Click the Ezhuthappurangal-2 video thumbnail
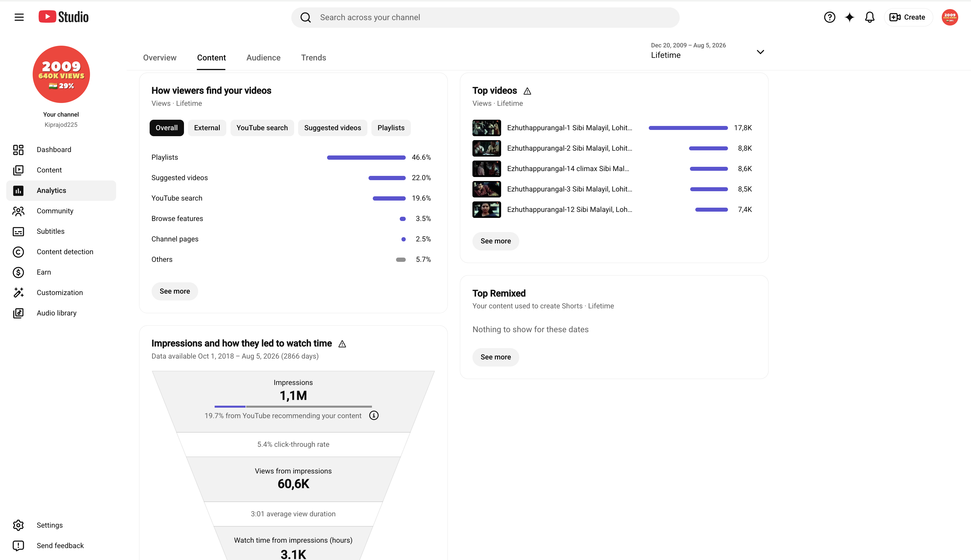 point(486,148)
